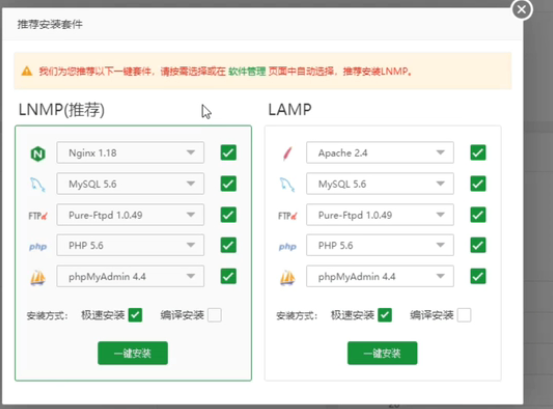The image size is (553, 409).
Task: Click the phpMyAdmin sailboat icon in LAMP
Action: pyautogui.click(x=288, y=277)
